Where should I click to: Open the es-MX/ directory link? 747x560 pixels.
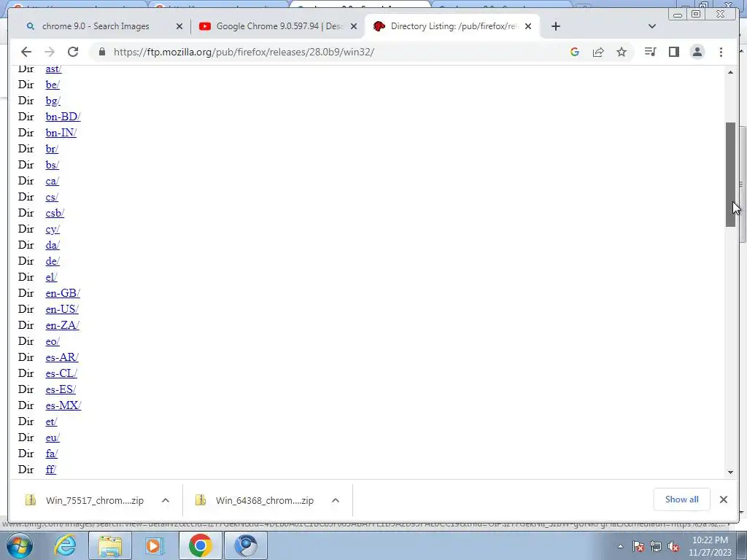[x=63, y=405]
